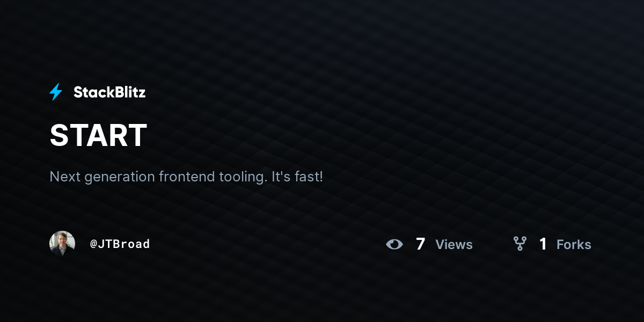
Task: Open the START project title
Action: pos(98,135)
